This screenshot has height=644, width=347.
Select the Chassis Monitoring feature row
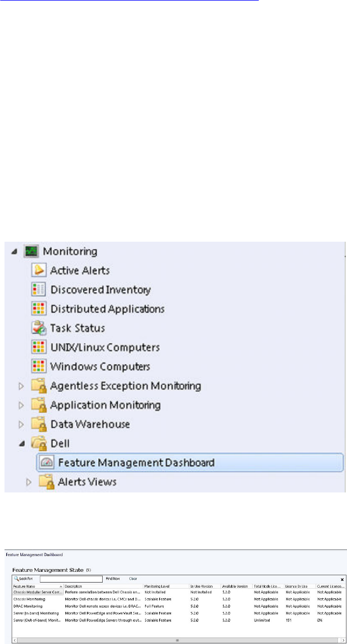pyautogui.click(x=179, y=599)
